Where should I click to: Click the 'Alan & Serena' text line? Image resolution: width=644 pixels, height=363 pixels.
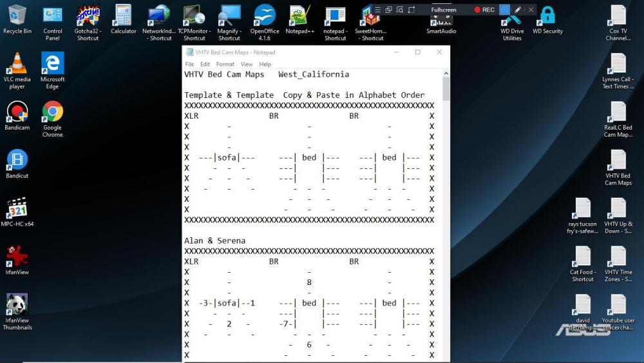tap(214, 240)
